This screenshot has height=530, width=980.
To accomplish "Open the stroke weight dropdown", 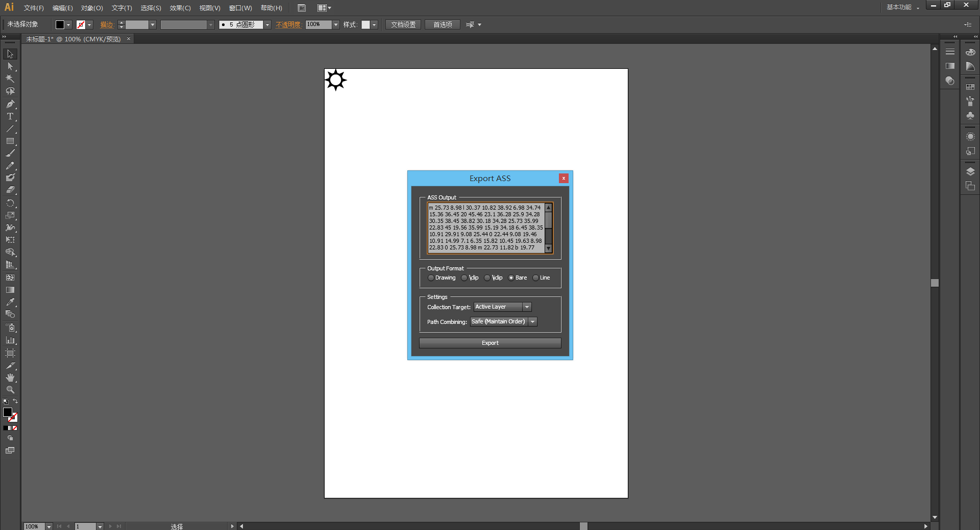I will pos(153,24).
